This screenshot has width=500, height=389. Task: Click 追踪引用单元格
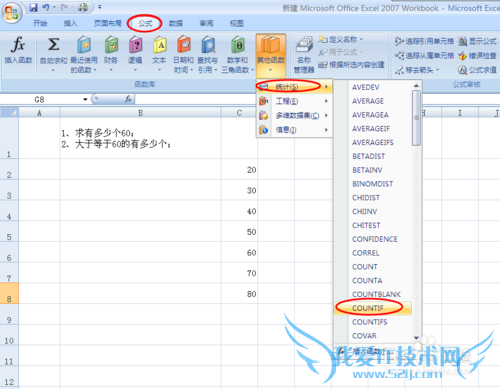point(424,41)
